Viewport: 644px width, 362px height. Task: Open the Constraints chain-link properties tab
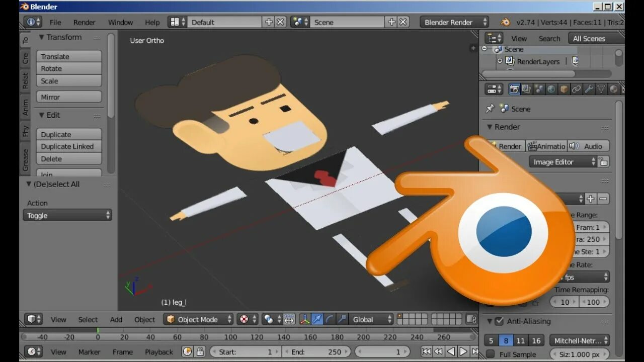click(x=577, y=89)
